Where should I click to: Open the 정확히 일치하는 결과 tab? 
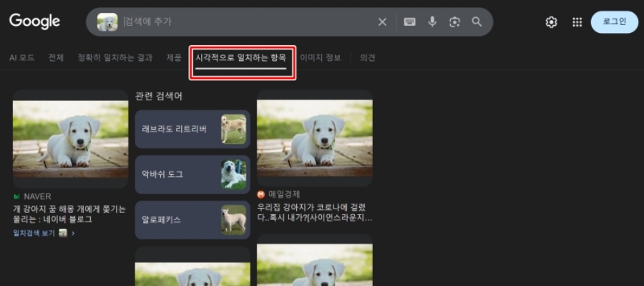click(115, 57)
